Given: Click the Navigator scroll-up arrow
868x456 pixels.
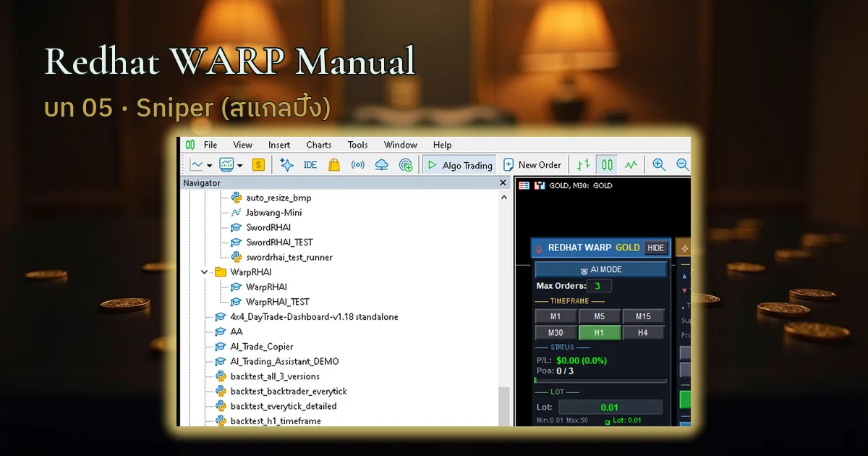Looking at the screenshot, I should [504, 197].
